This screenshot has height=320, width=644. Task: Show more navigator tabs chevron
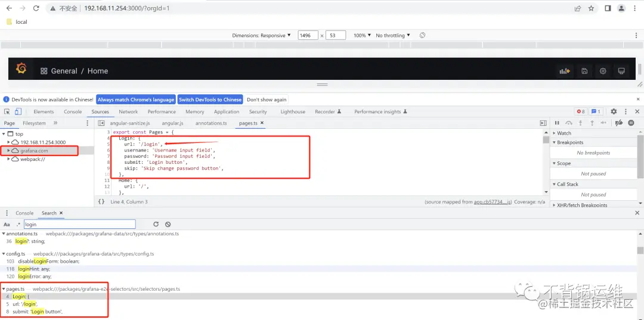[55, 123]
